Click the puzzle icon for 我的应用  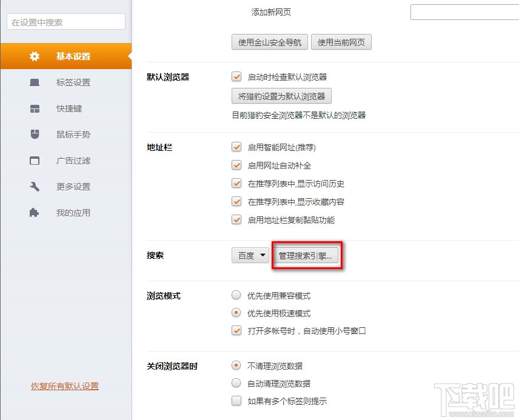click(35, 213)
